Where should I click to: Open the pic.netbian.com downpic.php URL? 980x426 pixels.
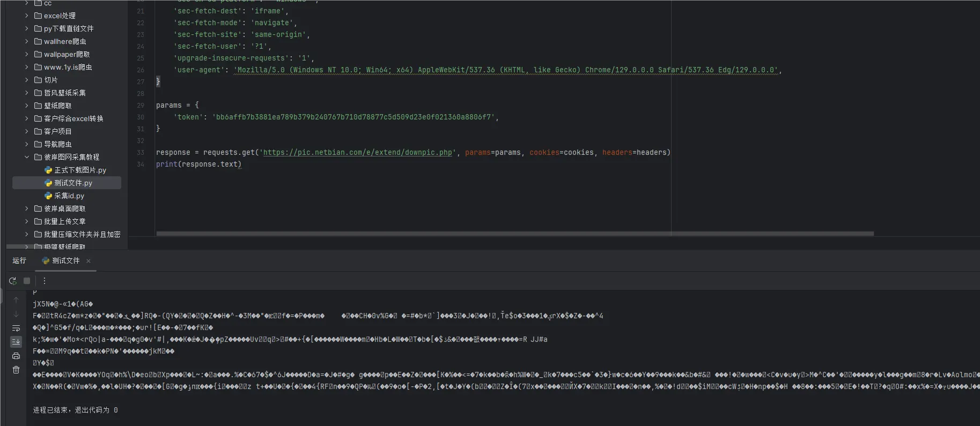click(x=358, y=153)
